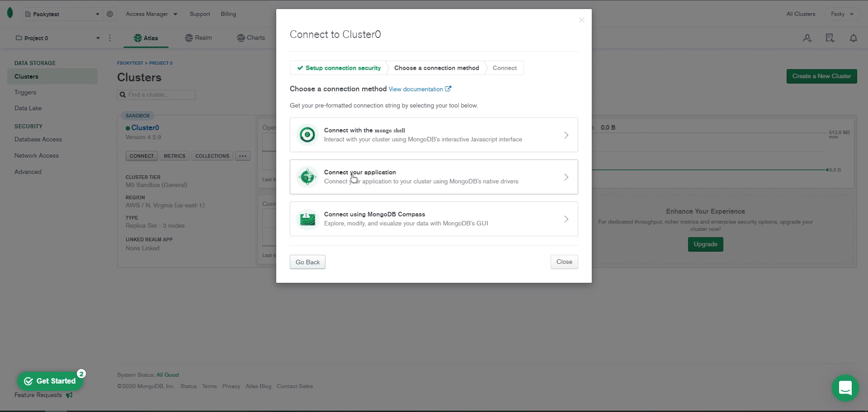The image size is (868, 412).
Task: Open the footer Privacy link
Action: point(231,386)
